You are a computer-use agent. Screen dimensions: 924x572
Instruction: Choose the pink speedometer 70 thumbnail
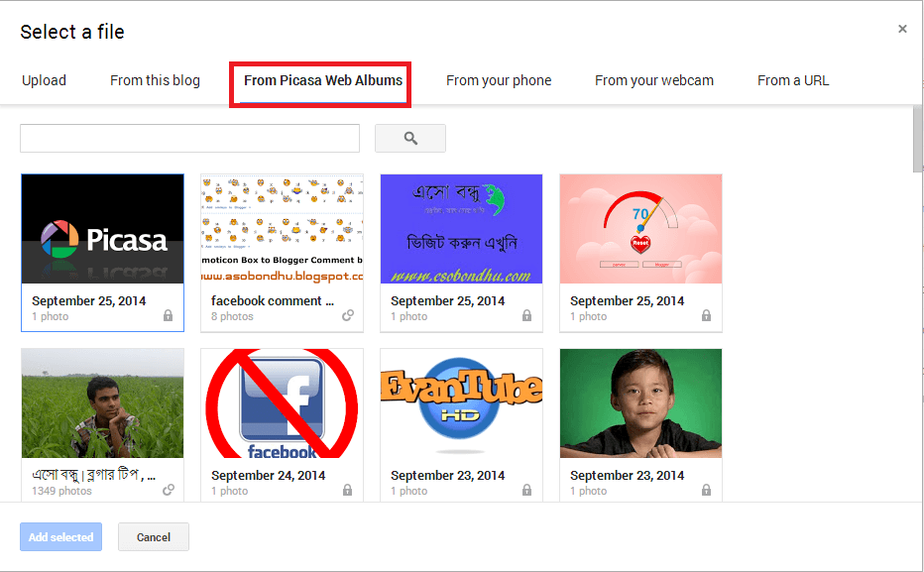tap(640, 229)
